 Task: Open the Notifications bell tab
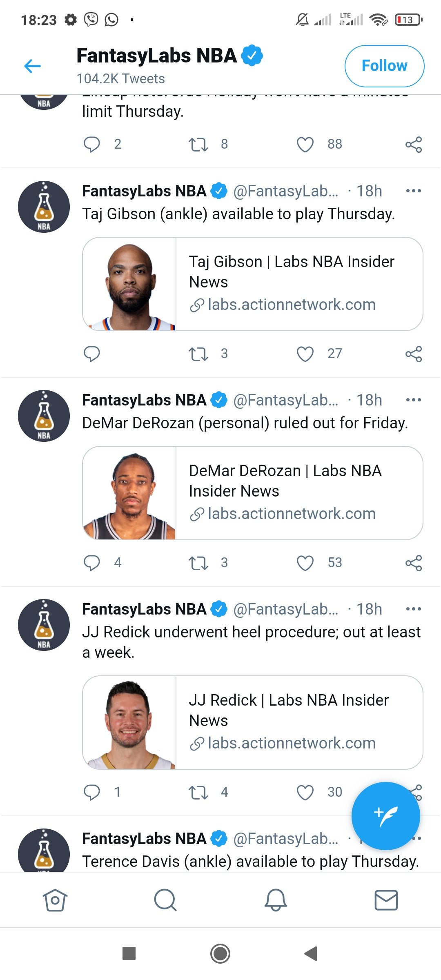276,900
